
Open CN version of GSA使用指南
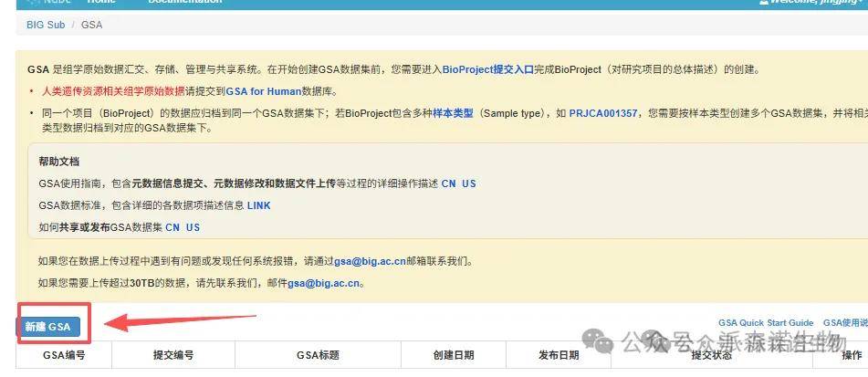point(448,183)
